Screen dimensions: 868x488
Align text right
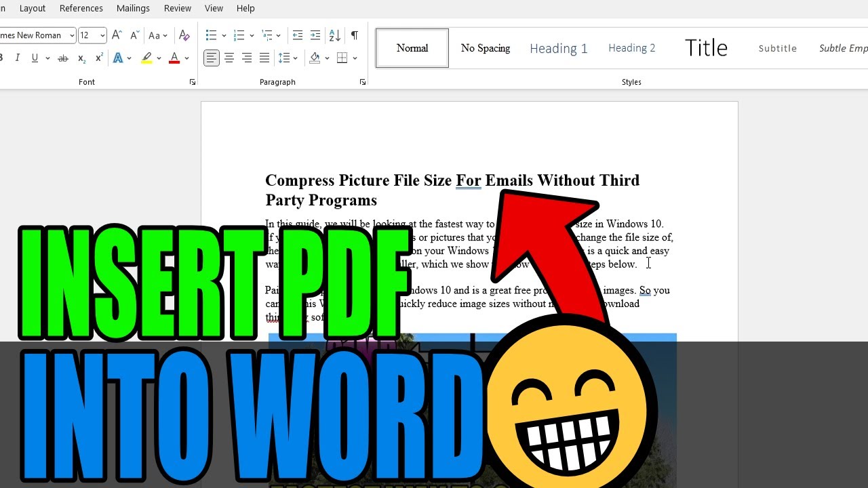(x=247, y=58)
